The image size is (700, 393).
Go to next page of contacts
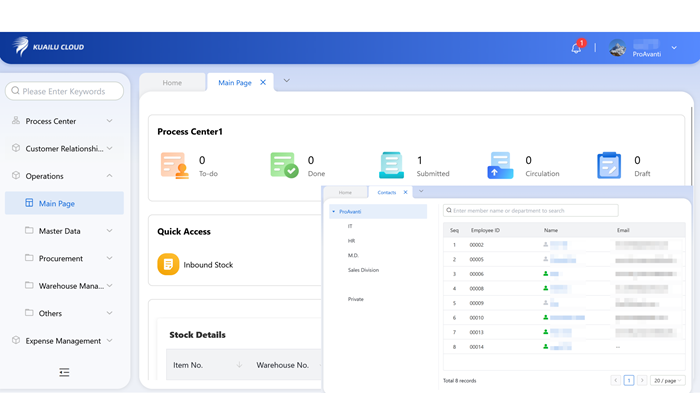642,380
